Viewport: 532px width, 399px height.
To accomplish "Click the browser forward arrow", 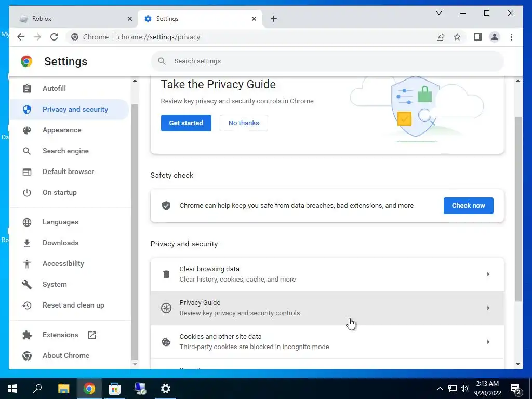I will 37,37.
